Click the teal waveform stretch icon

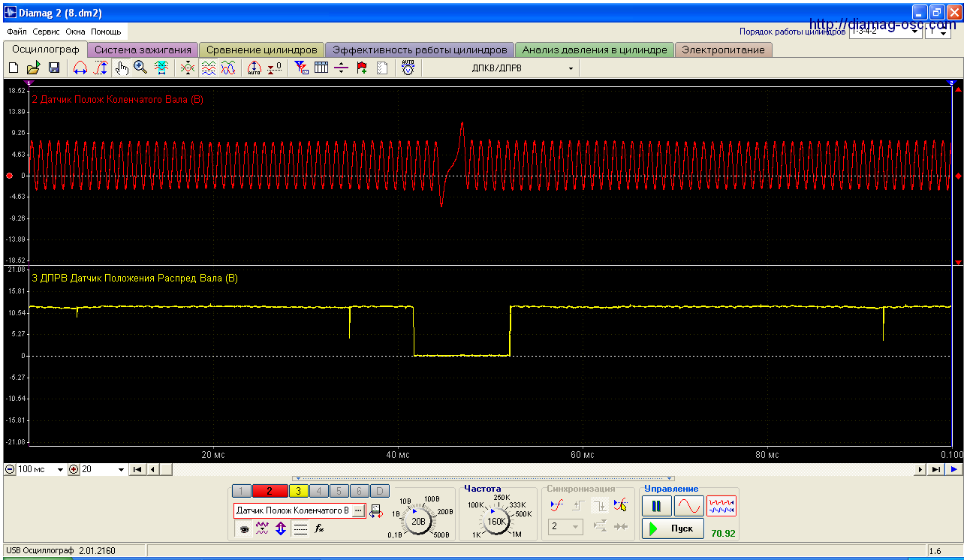point(161,68)
